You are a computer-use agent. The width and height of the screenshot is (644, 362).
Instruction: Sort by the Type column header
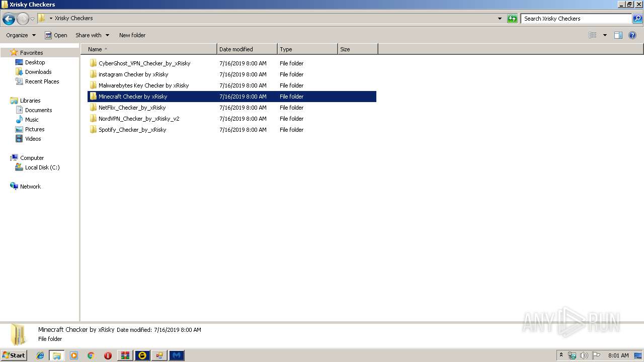click(x=307, y=49)
